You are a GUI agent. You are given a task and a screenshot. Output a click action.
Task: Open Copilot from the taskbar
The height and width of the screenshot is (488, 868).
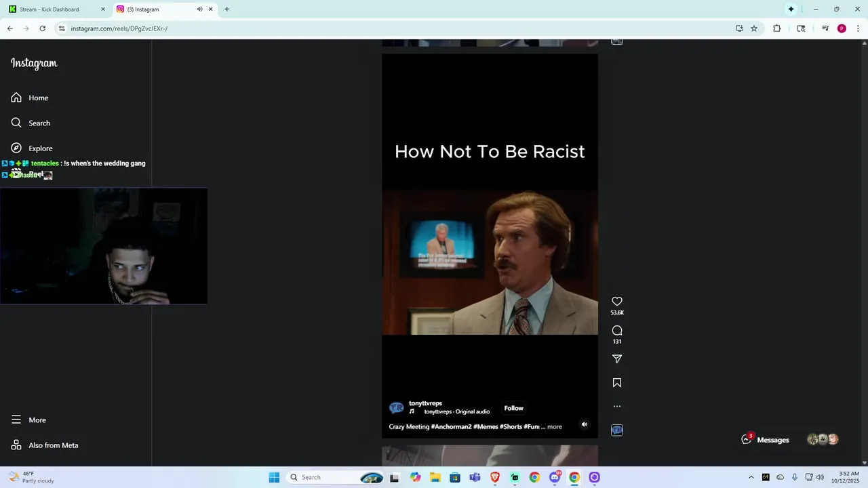[x=415, y=477]
